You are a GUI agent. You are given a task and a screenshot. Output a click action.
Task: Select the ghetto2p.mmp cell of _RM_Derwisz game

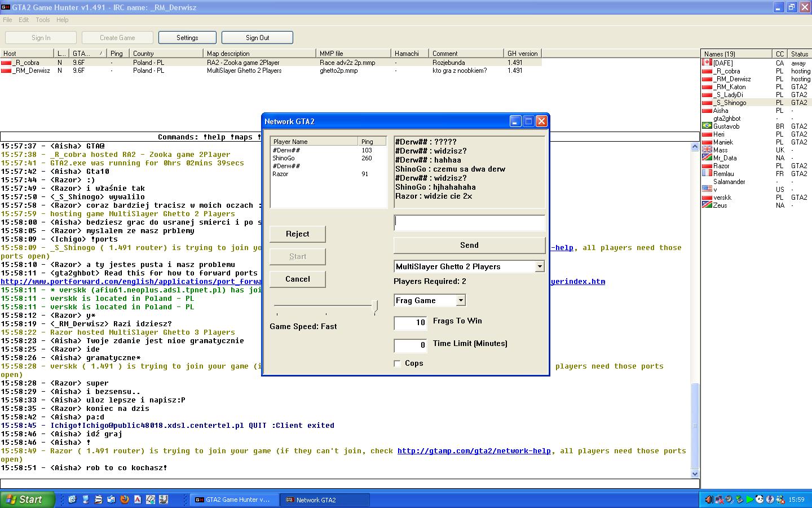pos(338,71)
